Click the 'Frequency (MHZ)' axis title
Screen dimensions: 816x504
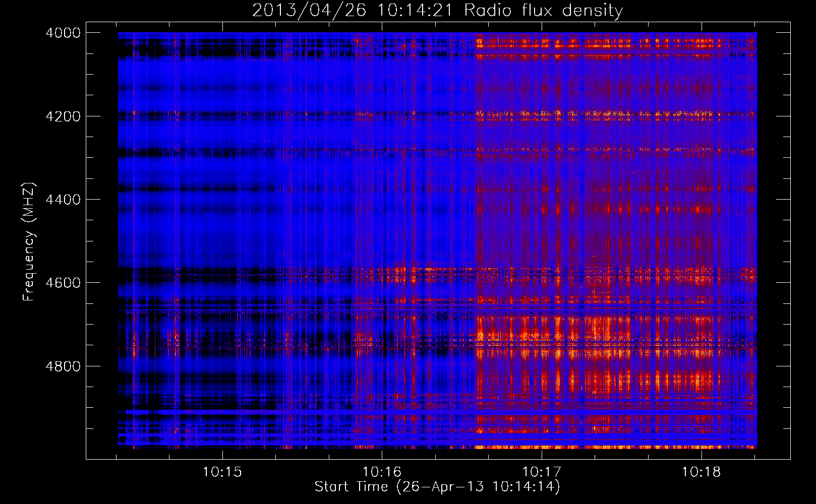[x=29, y=242]
